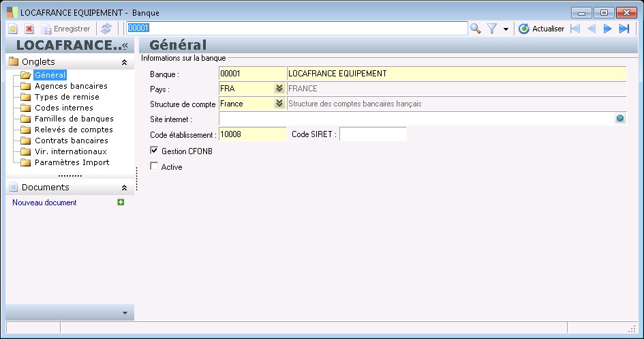Open Relevés de comptes tab
The width and height of the screenshot is (644, 339).
pos(74,130)
